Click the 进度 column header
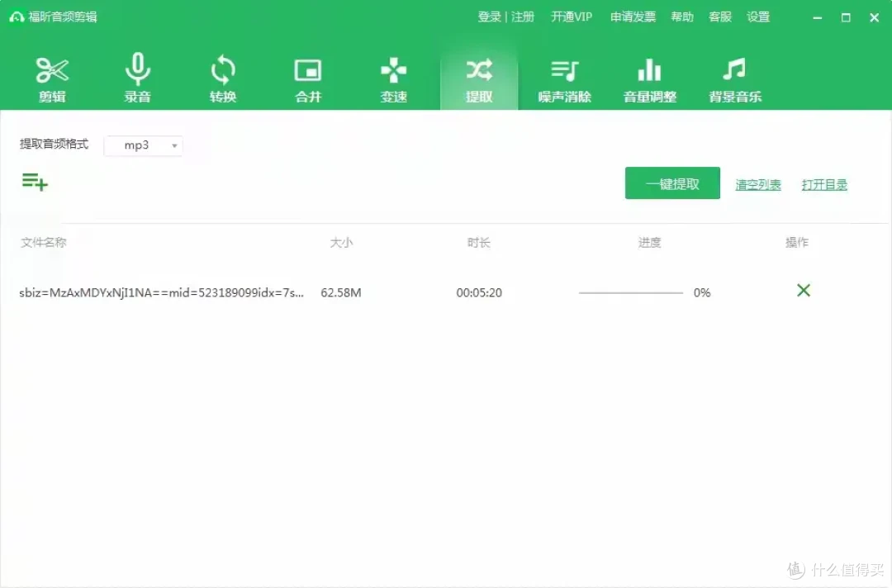 (x=650, y=243)
